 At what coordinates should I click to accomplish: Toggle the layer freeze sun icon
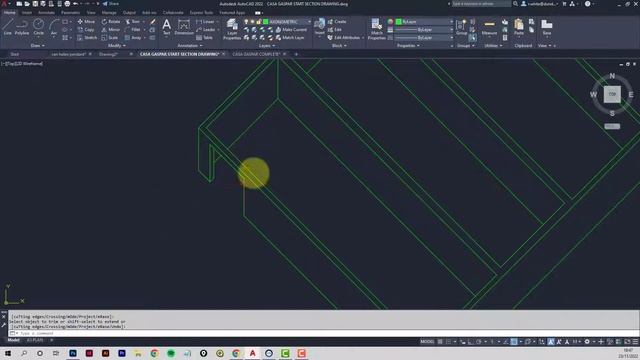pyautogui.click(x=252, y=22)
